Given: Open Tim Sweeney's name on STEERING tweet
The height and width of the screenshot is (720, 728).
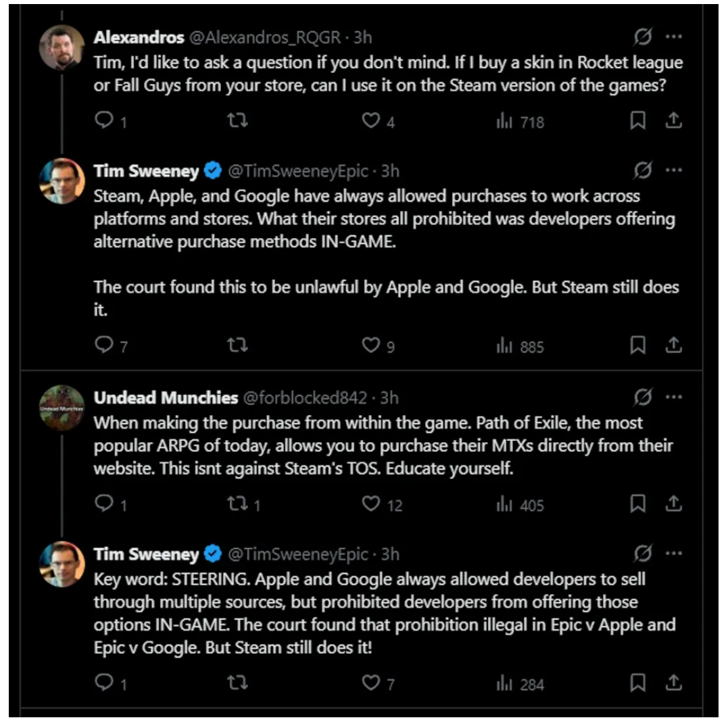Looking at the screenshot, I should click(x=147, y=554).
